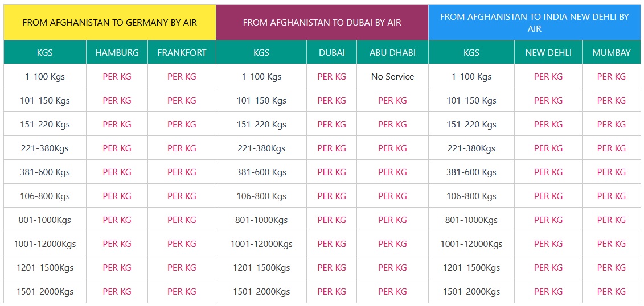Click Abu Dhabi No Service cell

(392, 77)
